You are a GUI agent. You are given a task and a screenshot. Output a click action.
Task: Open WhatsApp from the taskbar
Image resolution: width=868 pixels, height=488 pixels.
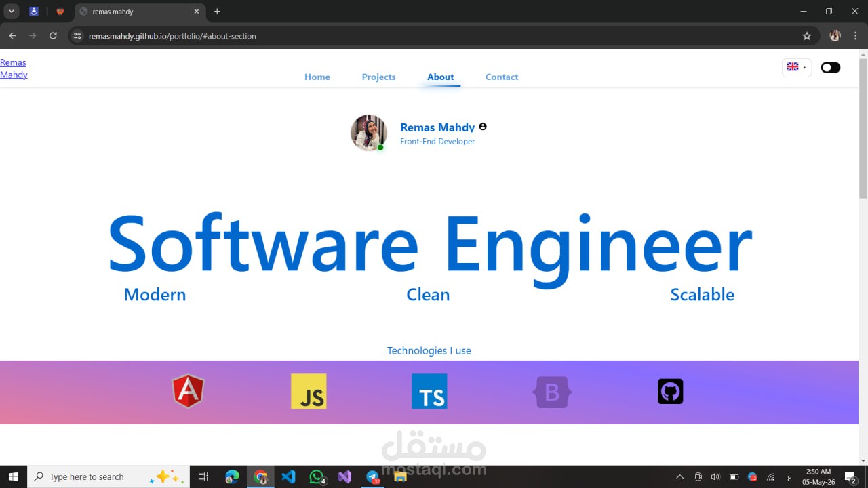tap(317, 477)
